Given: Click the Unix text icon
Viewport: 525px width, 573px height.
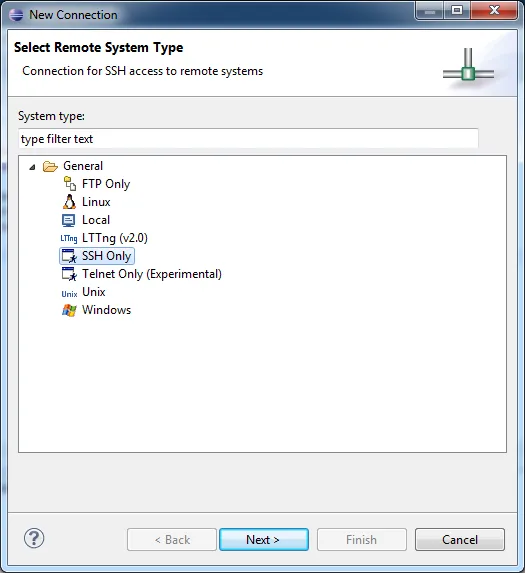Looking at the screenshot, I should pyautogui.click(x=69, y=294).
